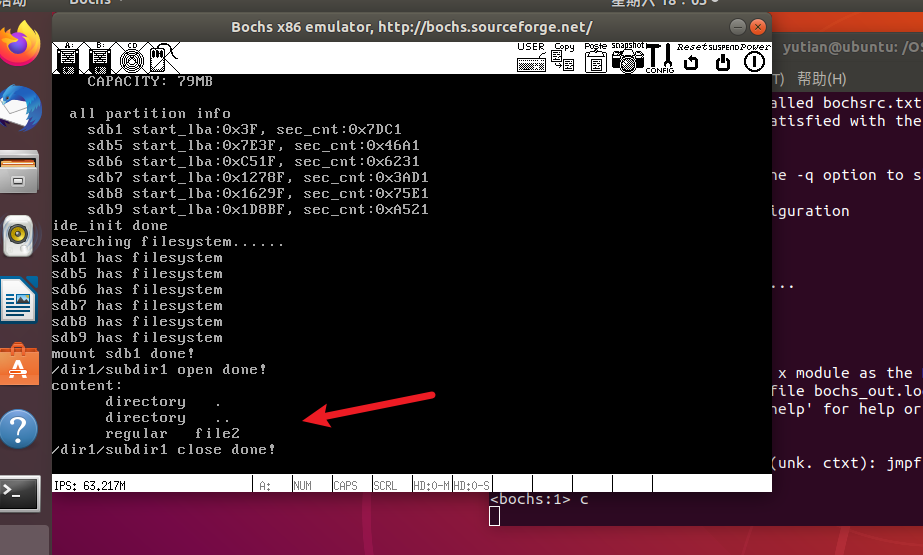Click the Power button in Bochs toolbar
This screenshot has width=923, height=555.
754,59
